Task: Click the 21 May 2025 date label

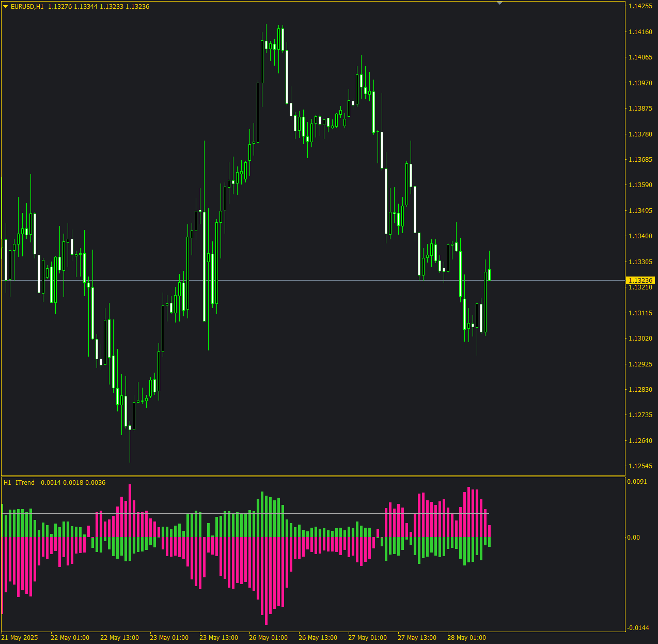Action: click(x=20, y=638)
